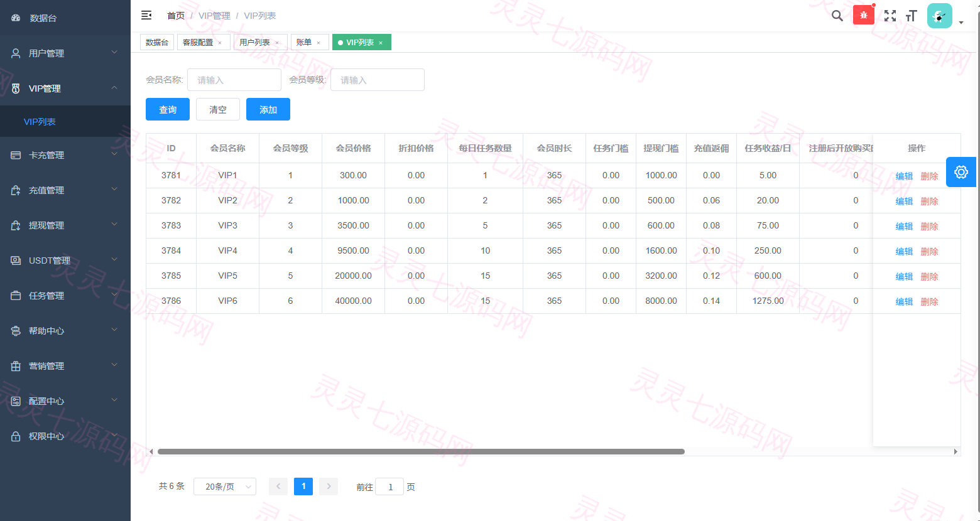This screenshot has width=980, height=521.
Task: Open the user avatar menu
Action: (940, 16)
